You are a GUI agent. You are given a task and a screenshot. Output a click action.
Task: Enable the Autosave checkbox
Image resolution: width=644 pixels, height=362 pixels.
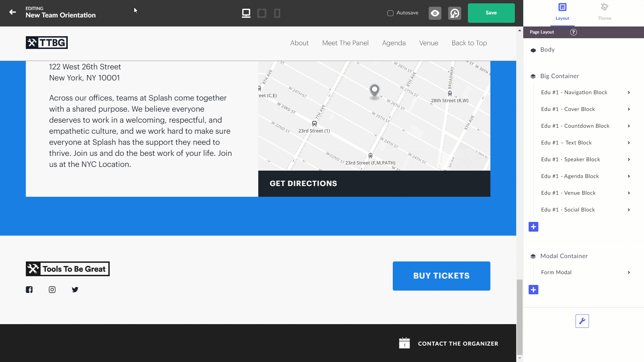390,13
